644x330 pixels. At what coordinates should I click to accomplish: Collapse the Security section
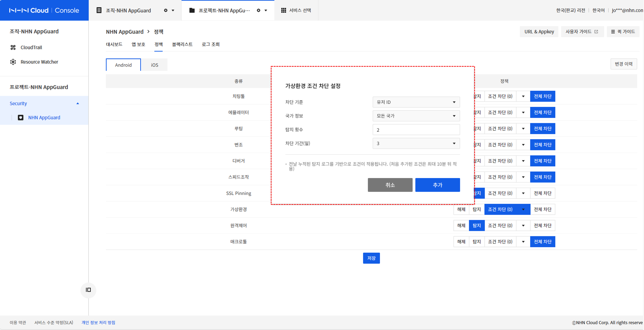[x=78, y=103]
